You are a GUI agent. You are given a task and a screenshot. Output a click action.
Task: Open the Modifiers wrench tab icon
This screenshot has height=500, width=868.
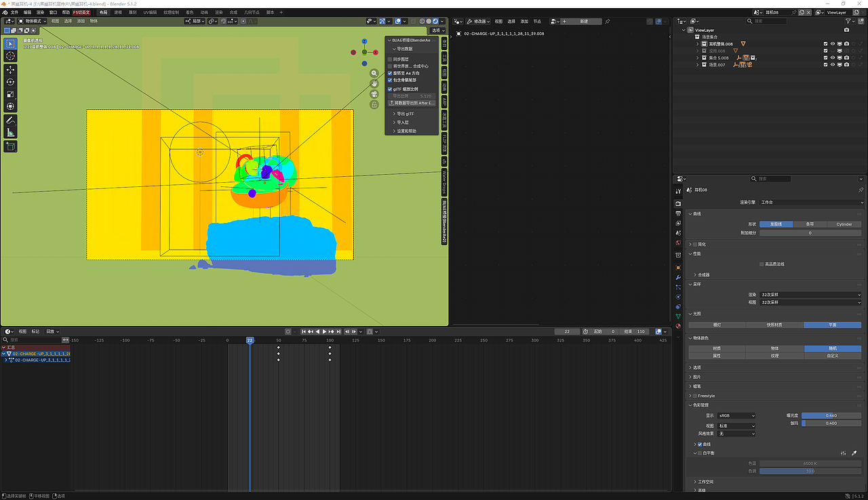pyautogui.click(x=678, y=278)
